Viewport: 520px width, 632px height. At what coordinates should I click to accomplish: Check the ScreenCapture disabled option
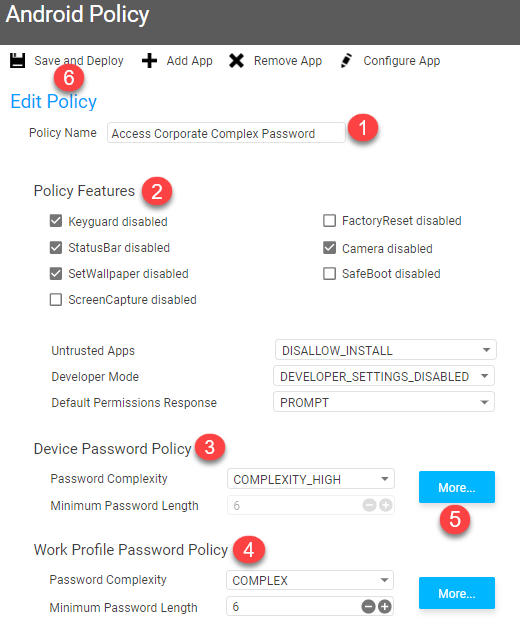56,299
